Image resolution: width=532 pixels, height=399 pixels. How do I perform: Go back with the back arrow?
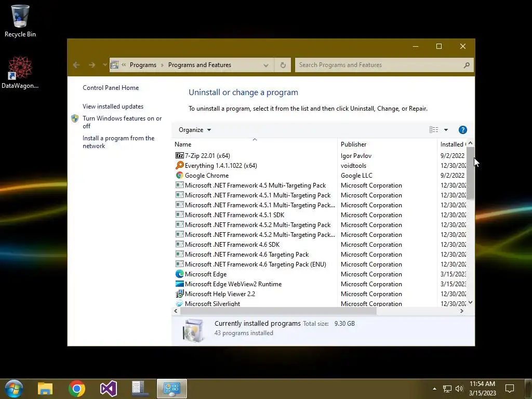point(76,65)
